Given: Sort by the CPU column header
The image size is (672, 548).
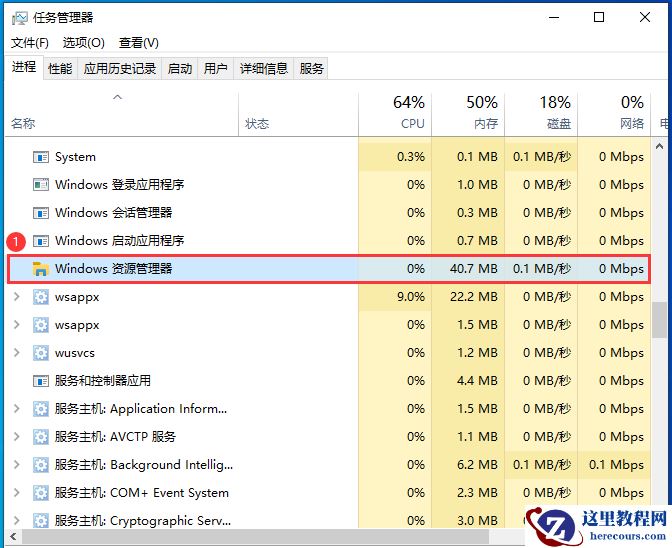Looking at the screenshot, I should click(395, 114).
